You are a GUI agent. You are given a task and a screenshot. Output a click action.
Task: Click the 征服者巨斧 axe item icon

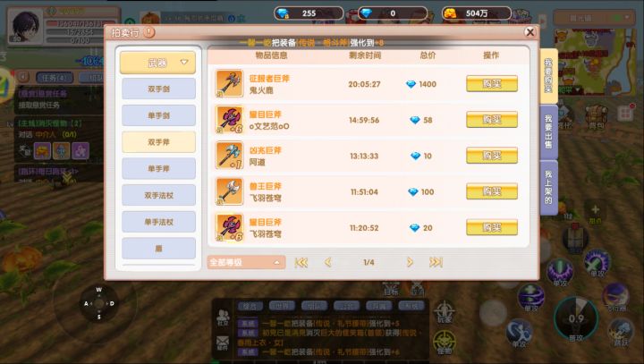click(x=229, y=84)
